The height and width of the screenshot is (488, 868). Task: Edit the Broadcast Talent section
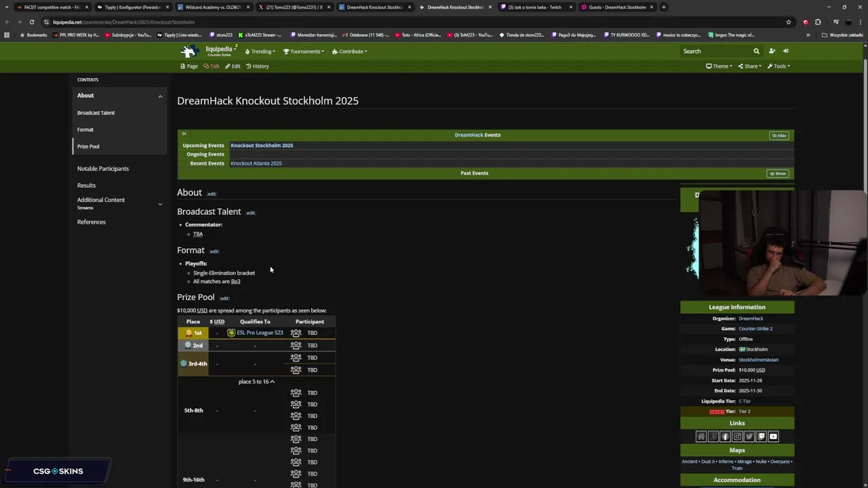(250, 213)
